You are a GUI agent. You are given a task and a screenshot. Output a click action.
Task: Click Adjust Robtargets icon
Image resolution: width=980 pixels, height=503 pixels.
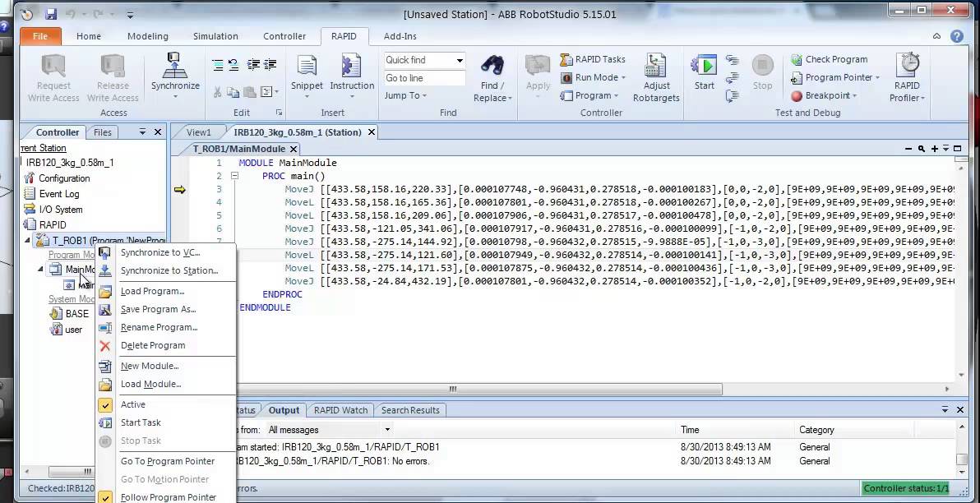point(655,66)
